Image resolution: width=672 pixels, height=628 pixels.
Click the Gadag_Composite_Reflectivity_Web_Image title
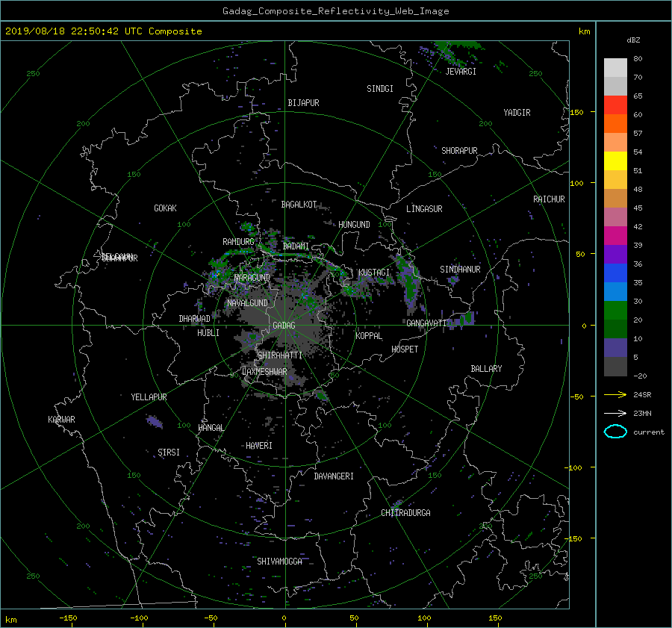(335, 11)
